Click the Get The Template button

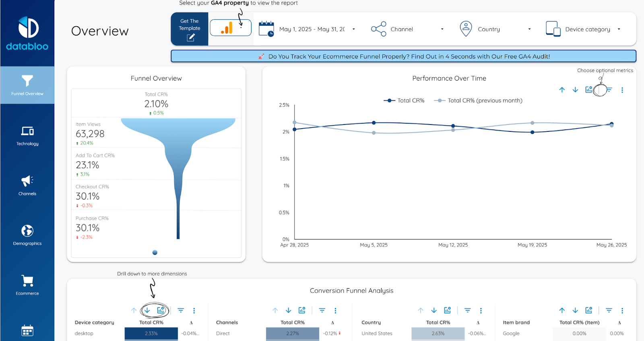pos(190,29)
